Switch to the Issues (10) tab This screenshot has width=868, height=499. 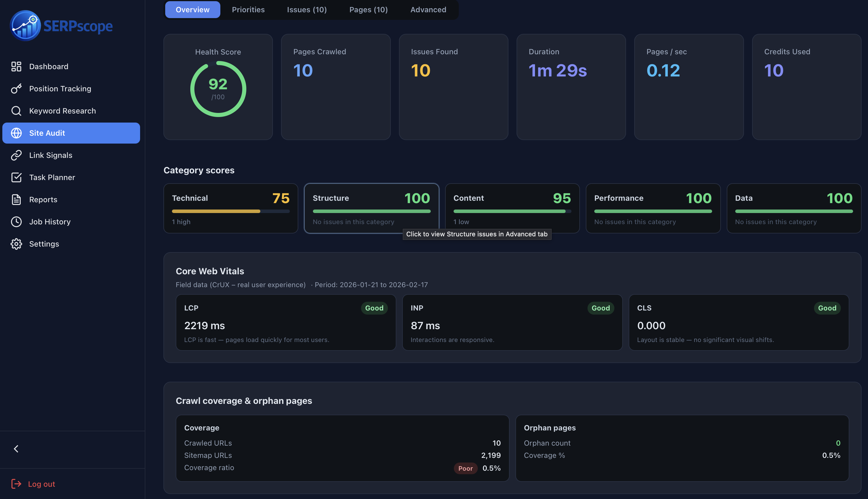[x=306, y=10]
